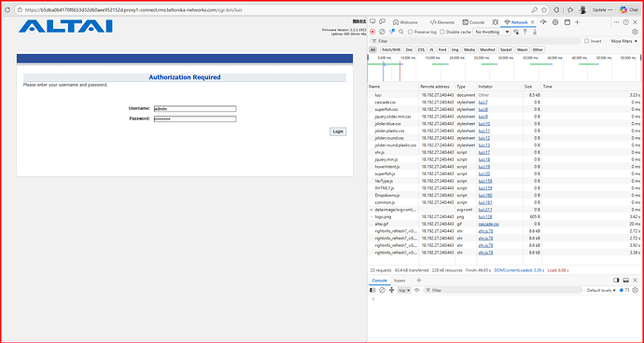Focus the Password input field
Screen dimensions: 644x343
tap(195, 119)
